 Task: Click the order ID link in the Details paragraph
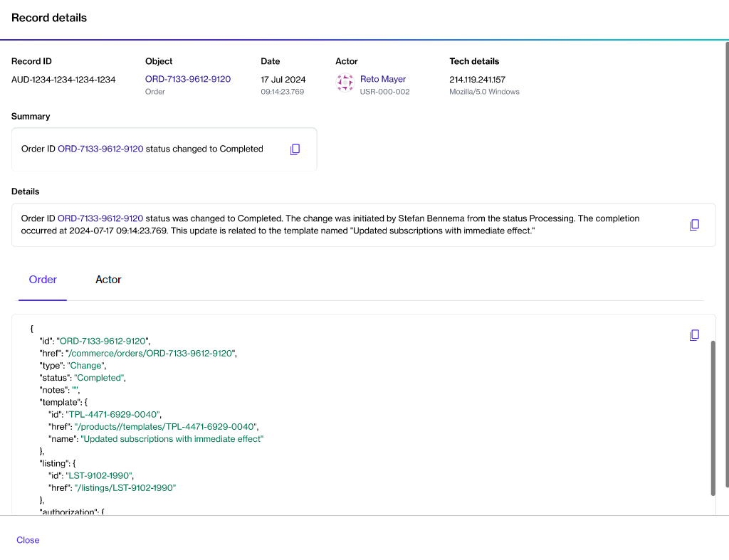coord(100,218)
